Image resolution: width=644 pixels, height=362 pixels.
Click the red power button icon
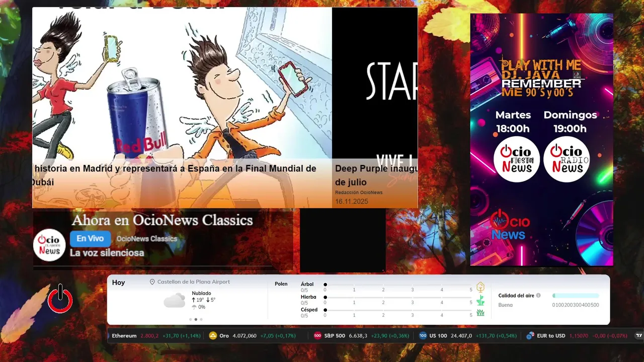(x=60, y=299)
